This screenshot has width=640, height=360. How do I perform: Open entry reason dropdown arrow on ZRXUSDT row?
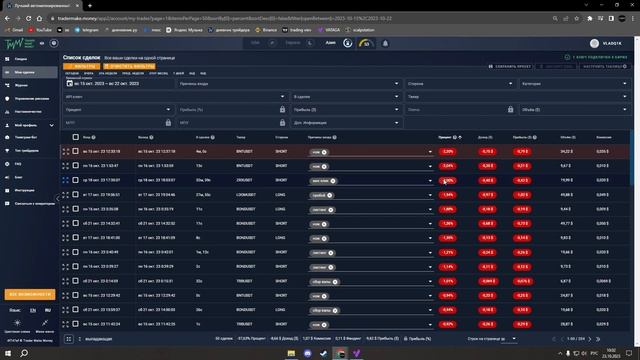click(x=430, y=181)
